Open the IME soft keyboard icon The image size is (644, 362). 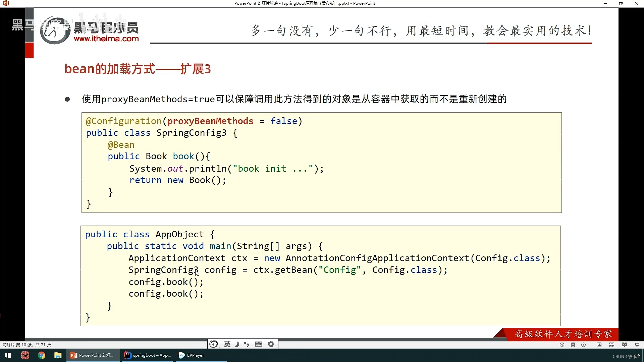coord(259,344)
